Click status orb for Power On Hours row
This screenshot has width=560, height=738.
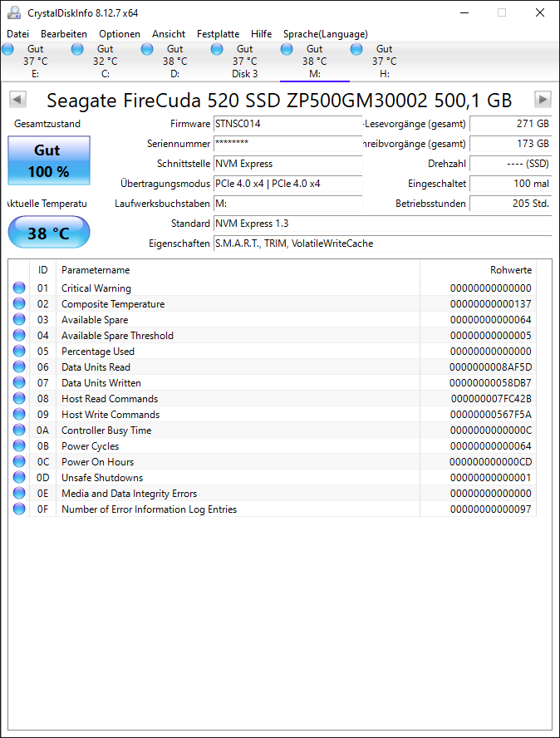[19, 461]
